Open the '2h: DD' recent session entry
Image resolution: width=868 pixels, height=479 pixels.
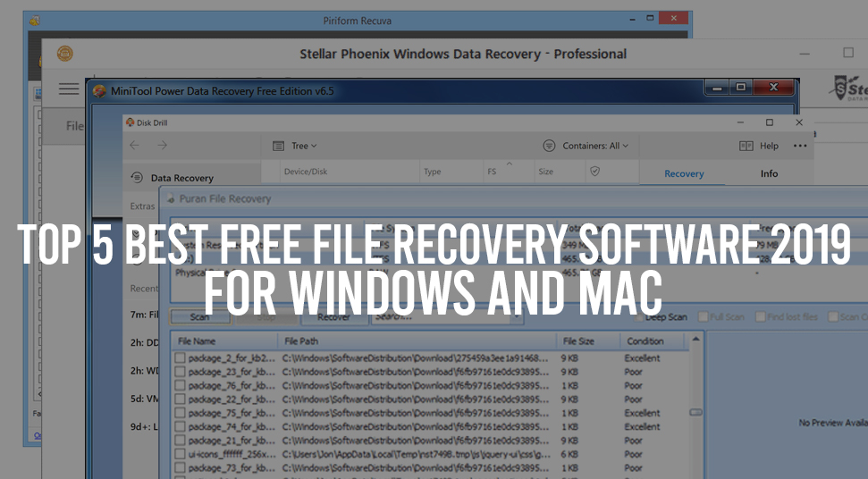click(144, 343)
